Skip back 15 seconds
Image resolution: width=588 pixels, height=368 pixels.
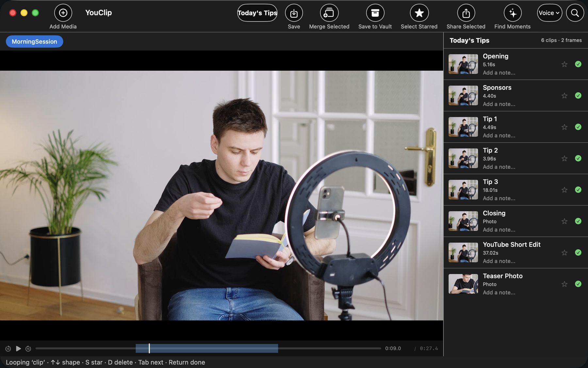[x=8, y=349]
